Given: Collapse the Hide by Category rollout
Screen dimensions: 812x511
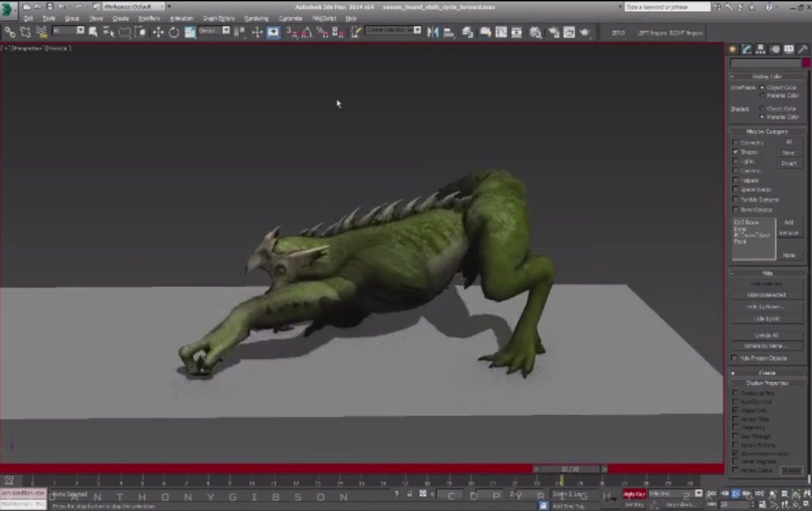Looking at the screenshot, I should [x=767, y=132].
